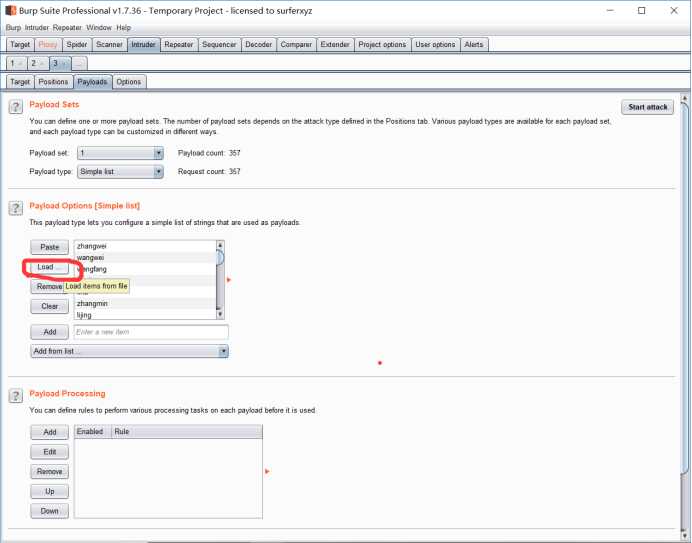Open the Intruder menu
Screen dimensions: 692x543
(37, 27)
